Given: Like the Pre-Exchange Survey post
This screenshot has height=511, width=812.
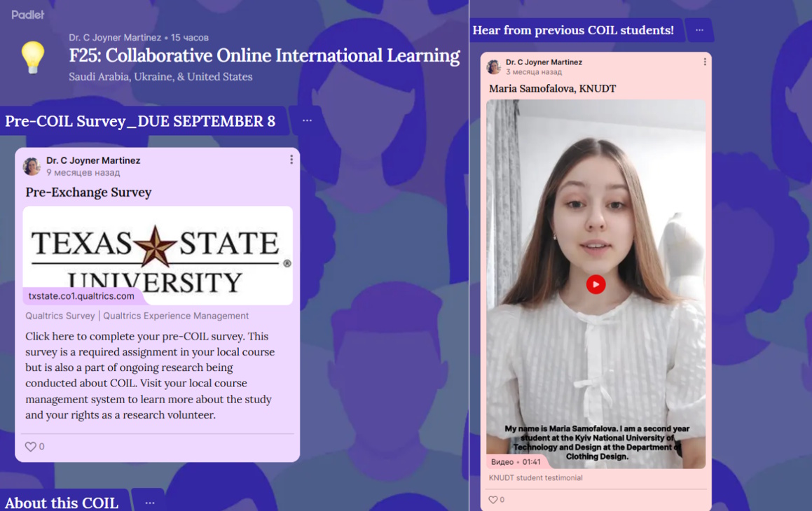Looking at the screenshot, I should point(31,447).
